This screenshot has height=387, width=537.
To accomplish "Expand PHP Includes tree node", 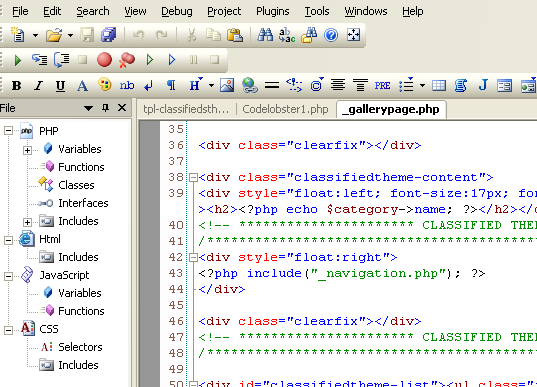I will click(27, 222).
